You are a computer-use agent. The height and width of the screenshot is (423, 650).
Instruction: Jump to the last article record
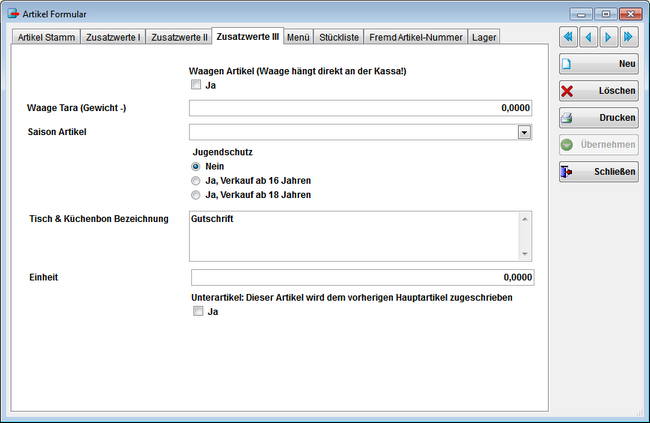point(629,37)
